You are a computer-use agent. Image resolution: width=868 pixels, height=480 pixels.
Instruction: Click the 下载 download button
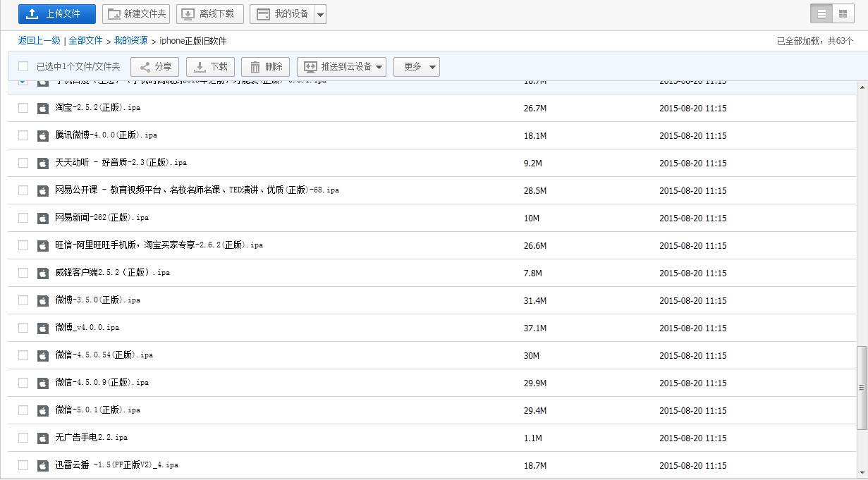click(x=211, y=67)
